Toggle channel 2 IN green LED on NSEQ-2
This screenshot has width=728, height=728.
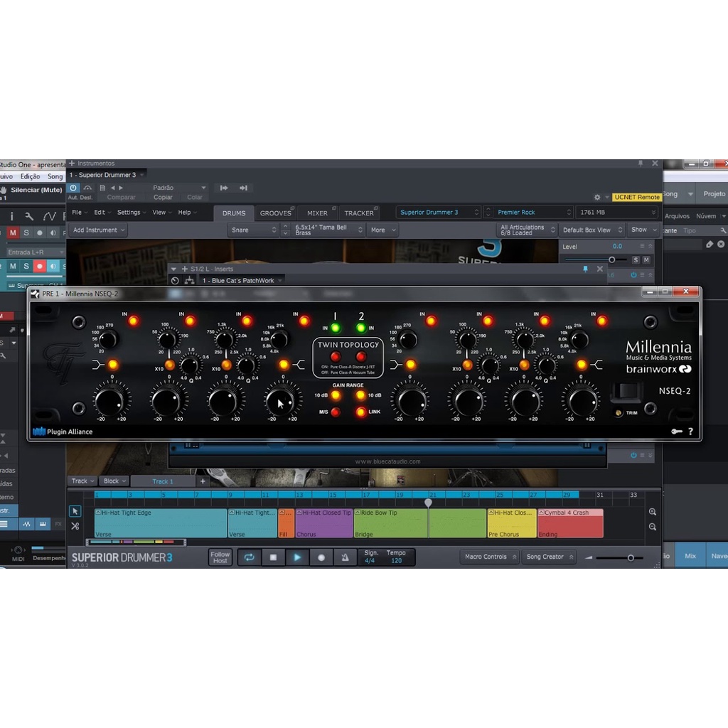(360, 328)
